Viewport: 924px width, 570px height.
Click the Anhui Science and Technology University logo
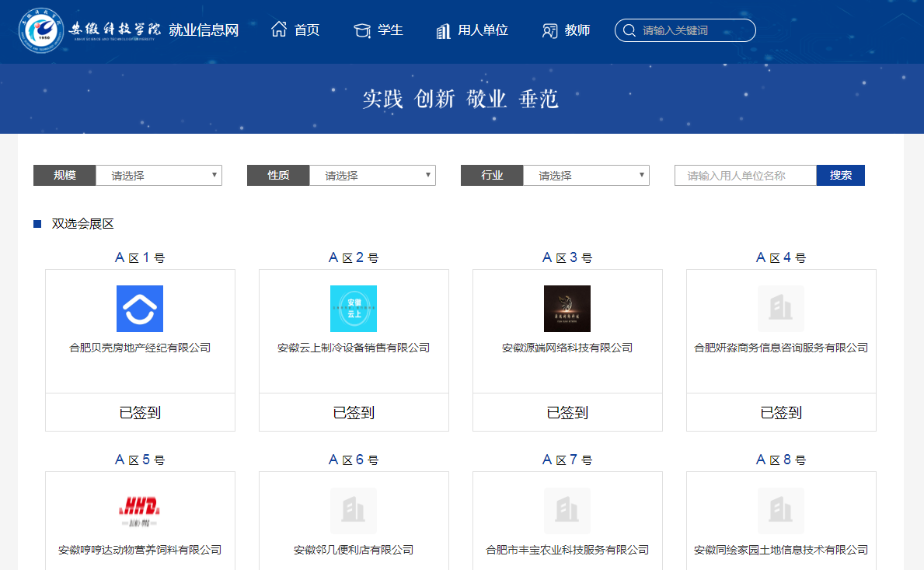[89, 30]
